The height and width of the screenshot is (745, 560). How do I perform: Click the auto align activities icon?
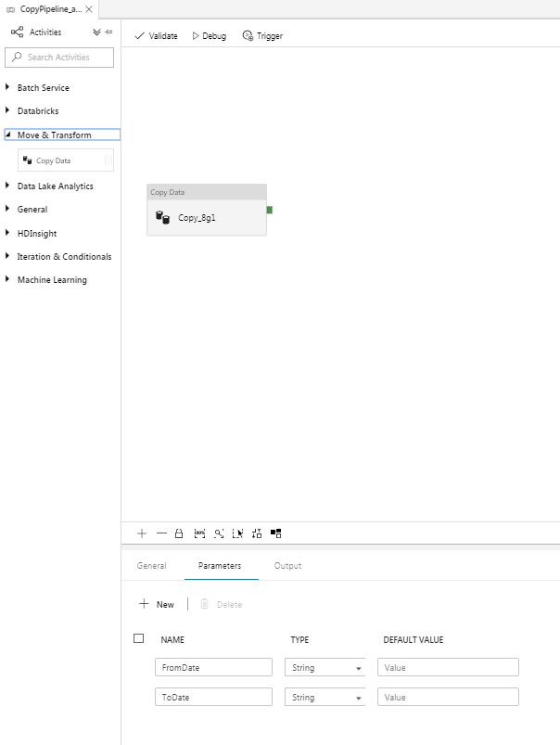coord(257,533)
